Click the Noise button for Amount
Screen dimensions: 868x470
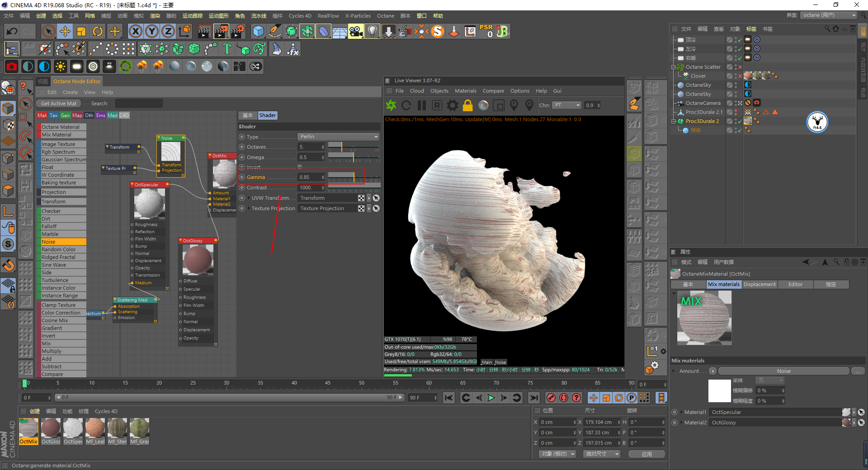(x=784, y=371)
